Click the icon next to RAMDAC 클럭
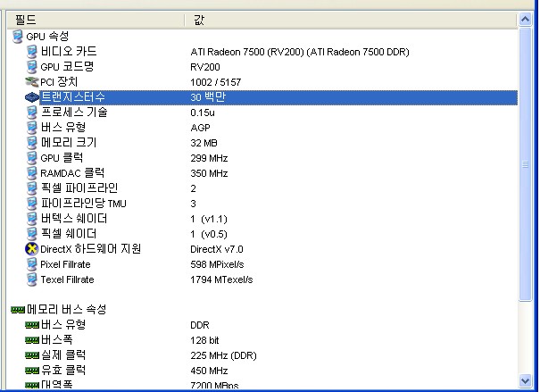This screenshot has width=540, height=392. (x=31, y=173)
